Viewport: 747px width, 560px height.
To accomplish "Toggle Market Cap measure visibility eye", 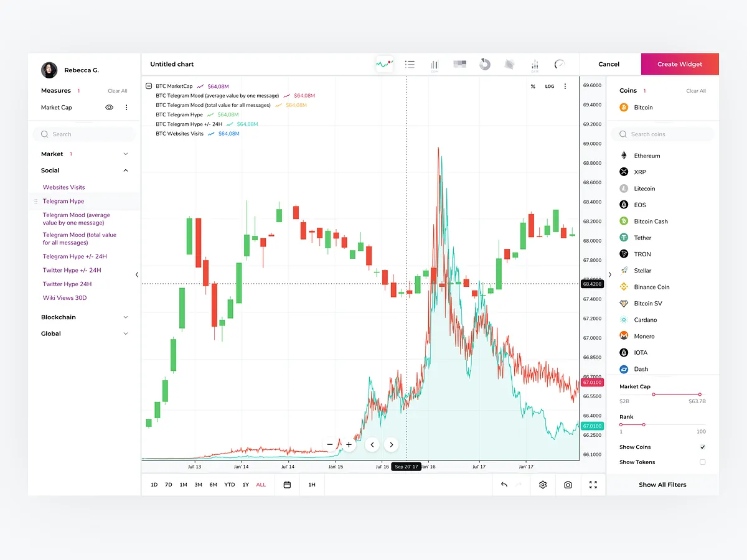I will (109, 107).
